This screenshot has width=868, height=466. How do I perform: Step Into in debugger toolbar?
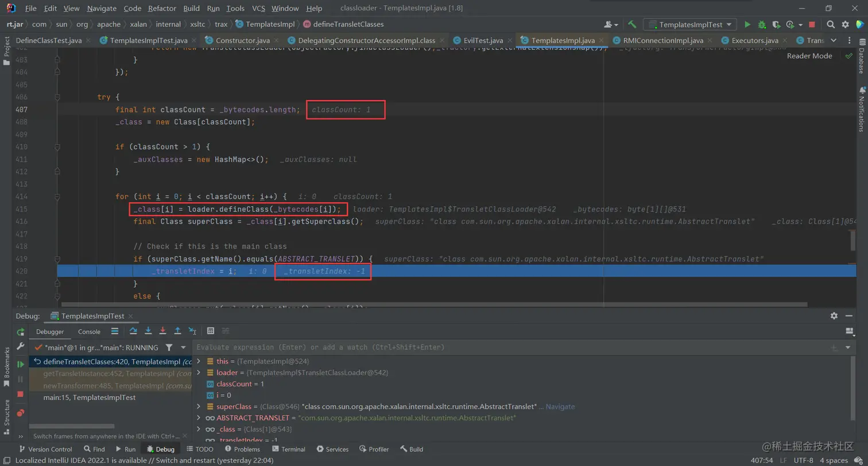tap(148, 331)
